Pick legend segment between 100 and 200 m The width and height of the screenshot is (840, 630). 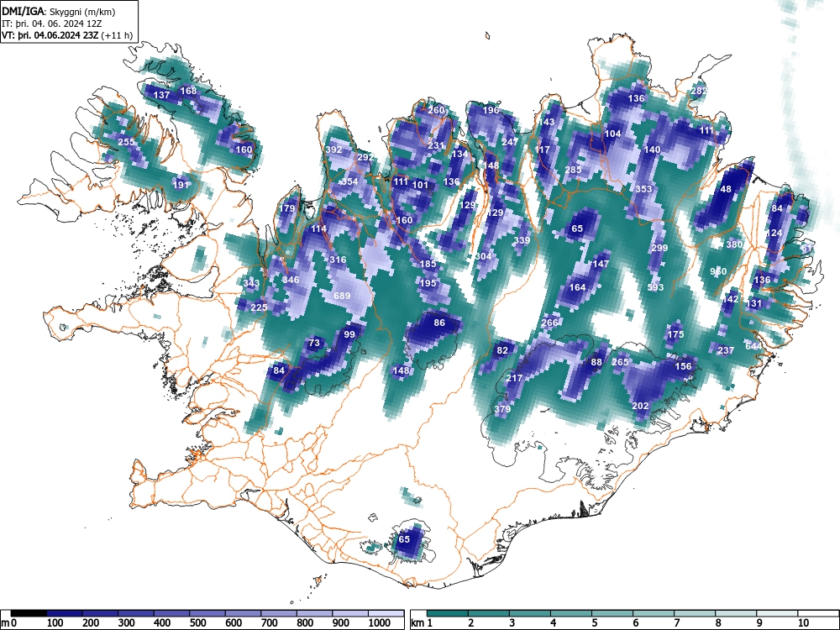point(65,613)
